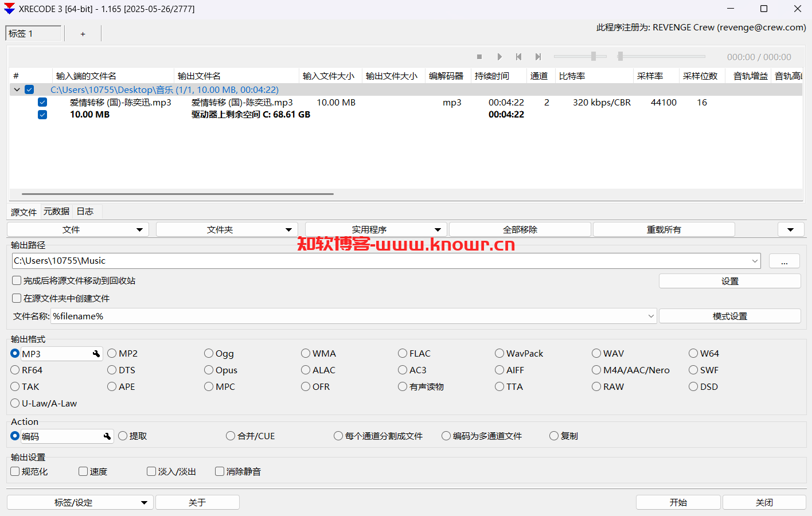812x516 pixels.
Task: Open the 标签/设定 dropdown
Action: point(80,502)
